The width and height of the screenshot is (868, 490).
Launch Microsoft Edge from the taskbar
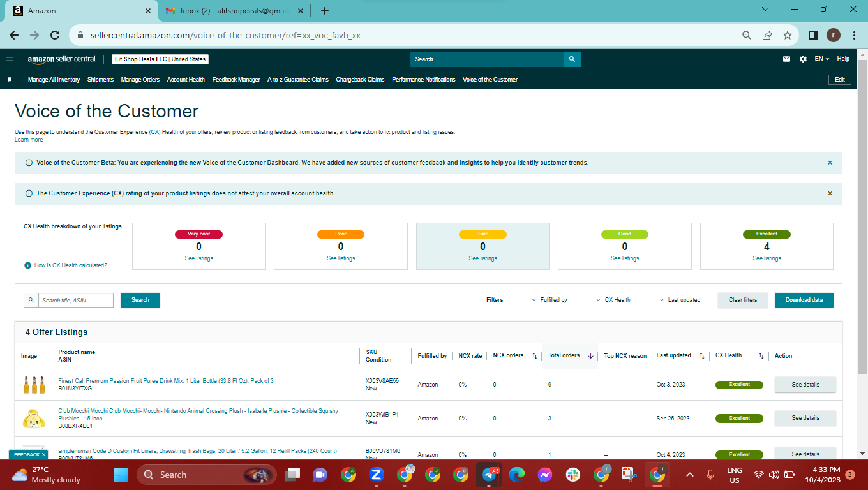point(516,475)
